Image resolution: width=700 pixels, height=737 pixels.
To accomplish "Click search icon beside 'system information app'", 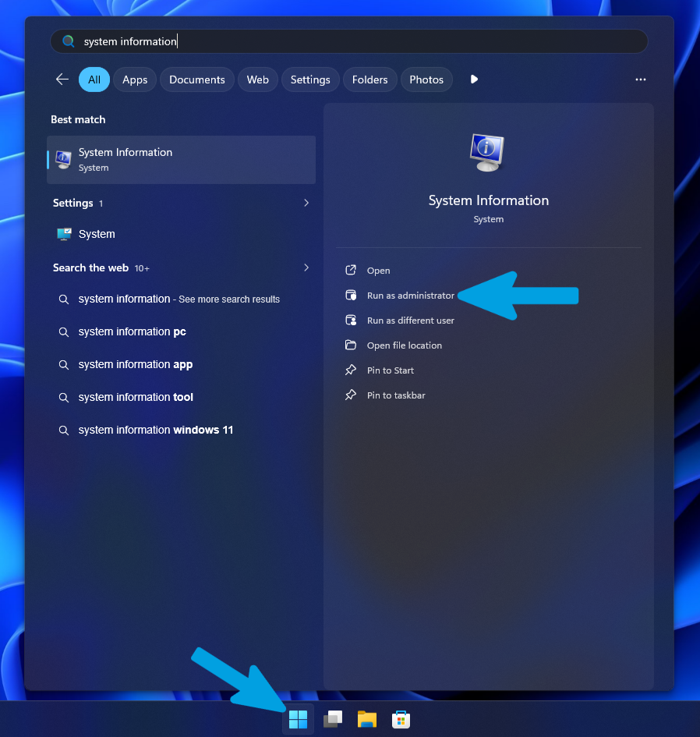I will pos(63,365).
